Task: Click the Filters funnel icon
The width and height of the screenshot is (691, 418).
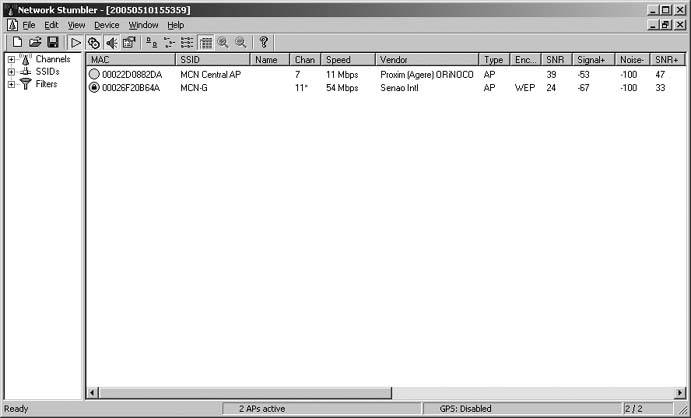Action: (26, 84)
